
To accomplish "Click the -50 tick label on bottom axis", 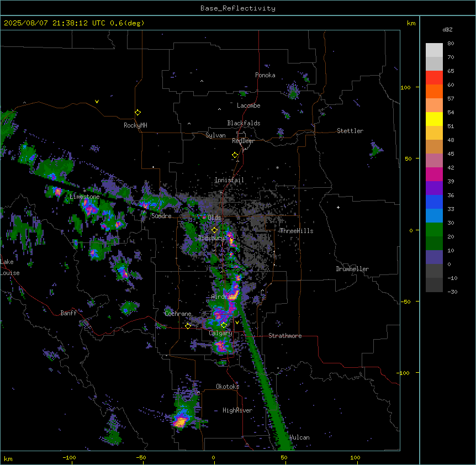I will click(x=141, y=457).
